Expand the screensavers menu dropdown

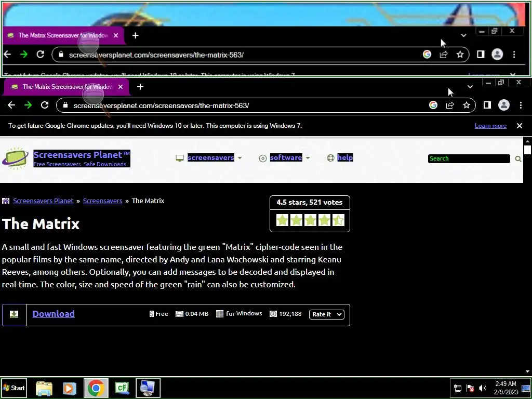point(240,158)
